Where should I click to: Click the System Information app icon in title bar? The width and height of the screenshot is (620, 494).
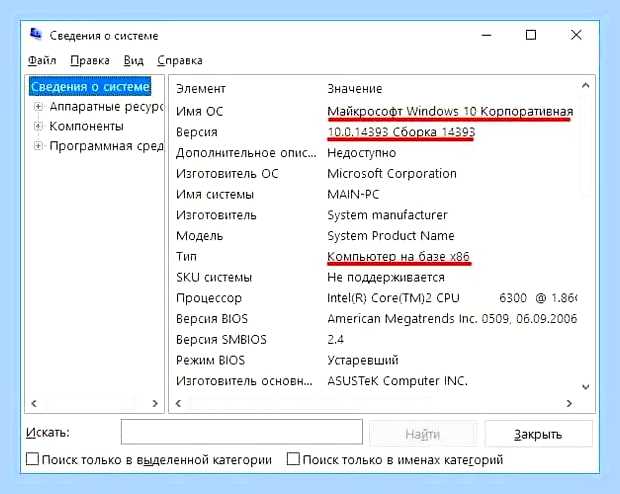click(36, 35)
